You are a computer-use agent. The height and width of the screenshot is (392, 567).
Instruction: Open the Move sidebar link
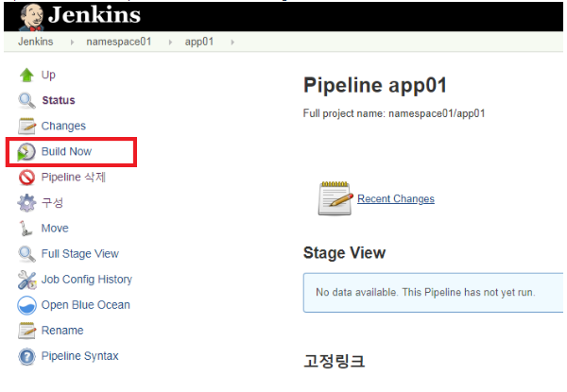(x=55, y=228)
